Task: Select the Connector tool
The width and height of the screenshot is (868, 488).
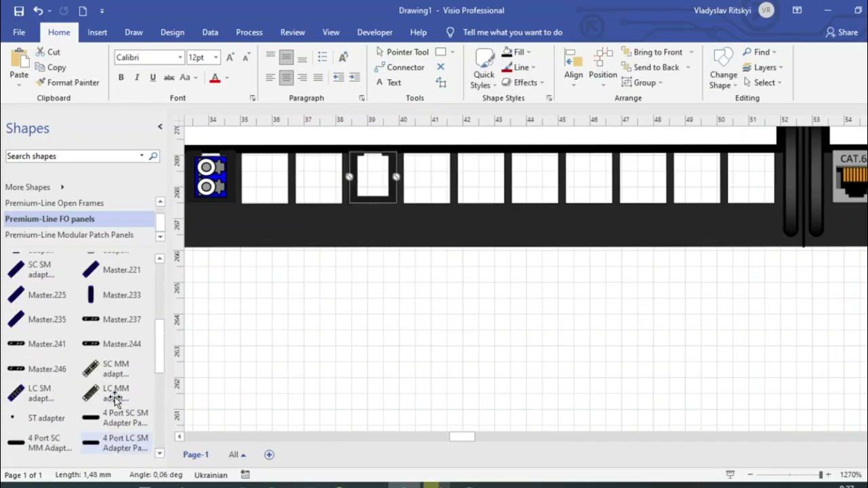Action: [x=399, y=67]
